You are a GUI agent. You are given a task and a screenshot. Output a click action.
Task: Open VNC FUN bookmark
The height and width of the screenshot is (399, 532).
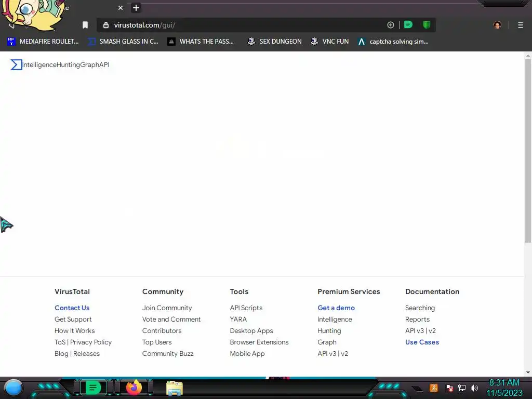click(x=330, y=42)
